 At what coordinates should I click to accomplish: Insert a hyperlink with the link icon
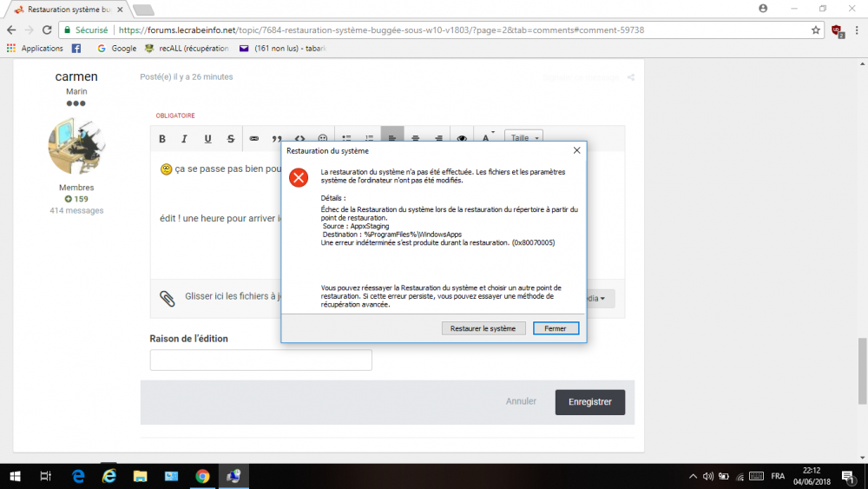pyautogui.click(x=254, y=138)
